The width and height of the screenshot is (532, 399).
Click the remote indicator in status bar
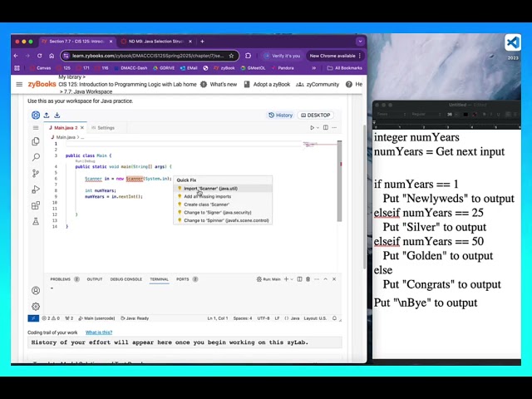[33, 318]
